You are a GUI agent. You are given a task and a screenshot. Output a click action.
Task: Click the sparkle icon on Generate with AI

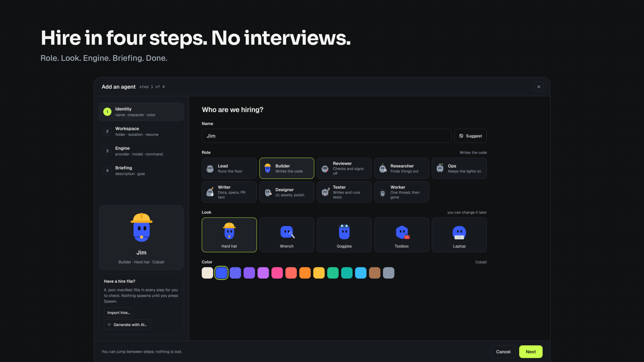tap(109, 325)
